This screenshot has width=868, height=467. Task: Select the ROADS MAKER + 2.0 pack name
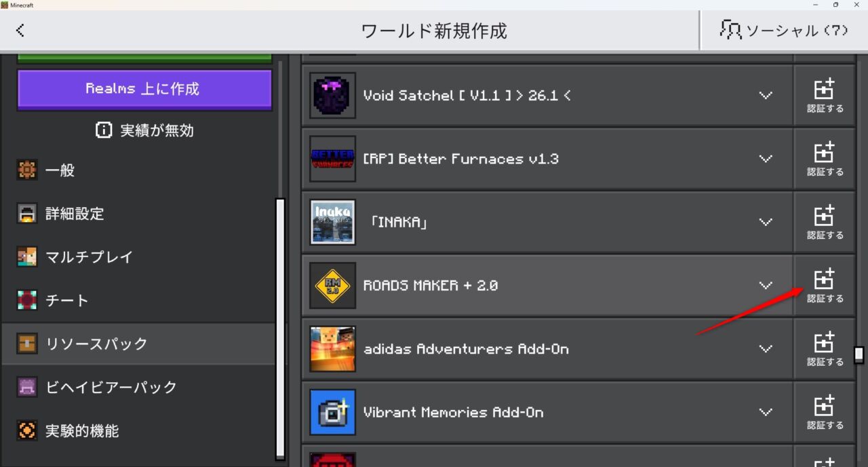click(431, 286)
